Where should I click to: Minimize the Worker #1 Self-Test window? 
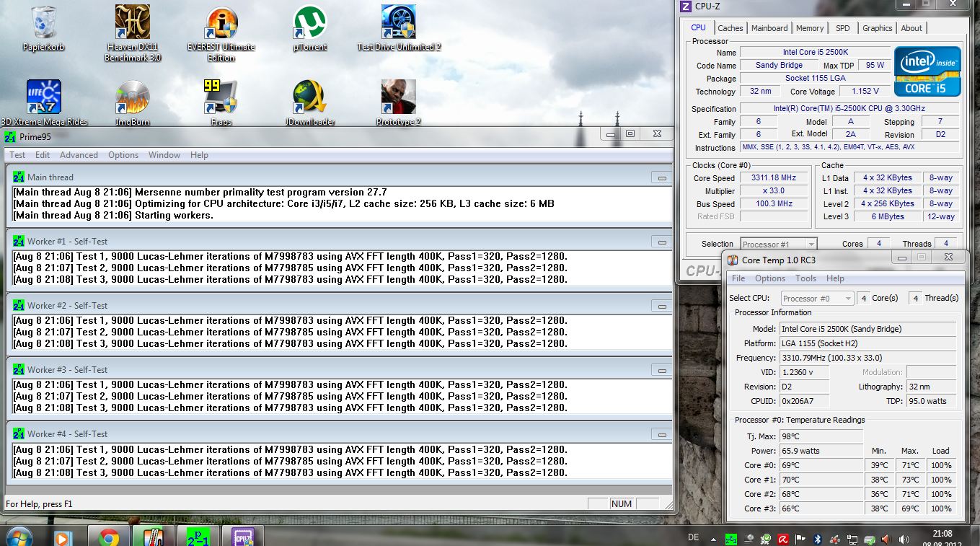(x=661, y=241)
